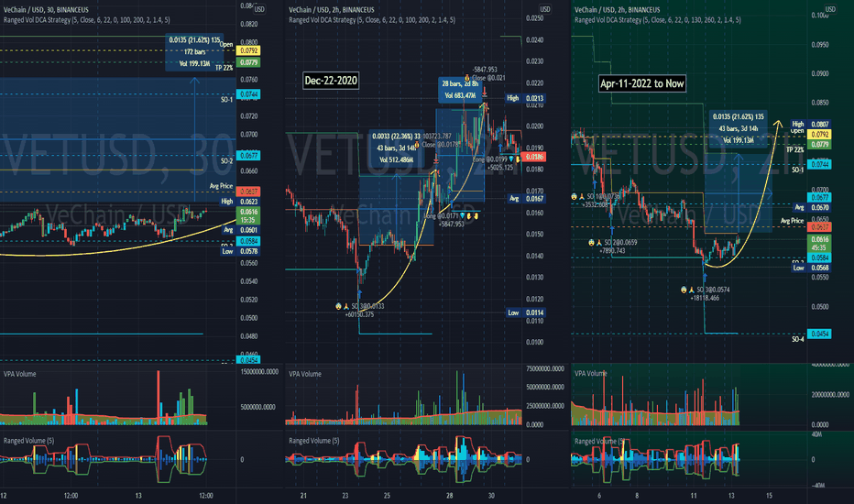Open the USD currency selector on the right chart
The width and height of the screenshot is (854, 504).
pos(830,9)
